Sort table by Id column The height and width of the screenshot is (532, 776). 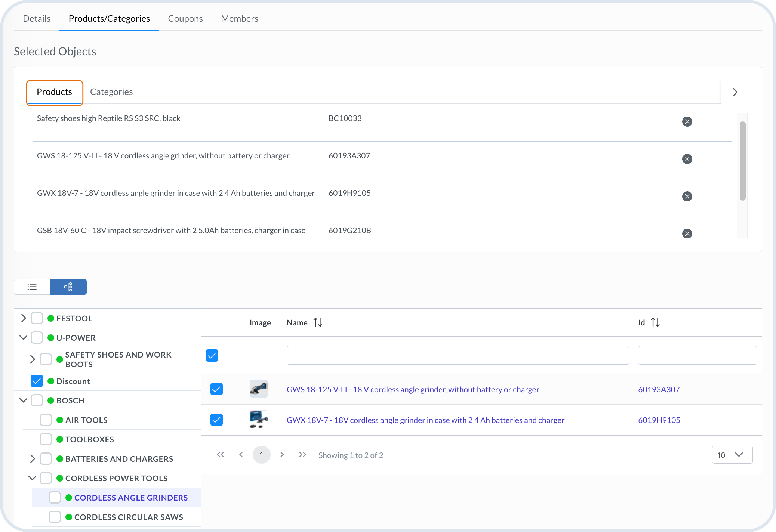point(655,322)
